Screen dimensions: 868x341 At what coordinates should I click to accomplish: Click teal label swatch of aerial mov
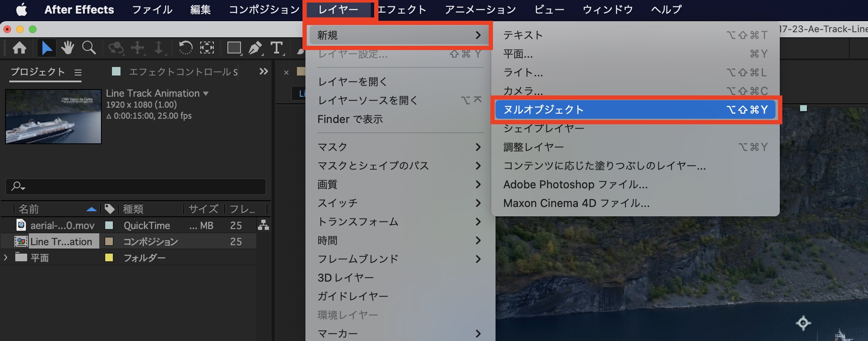[x=109, y=225]
